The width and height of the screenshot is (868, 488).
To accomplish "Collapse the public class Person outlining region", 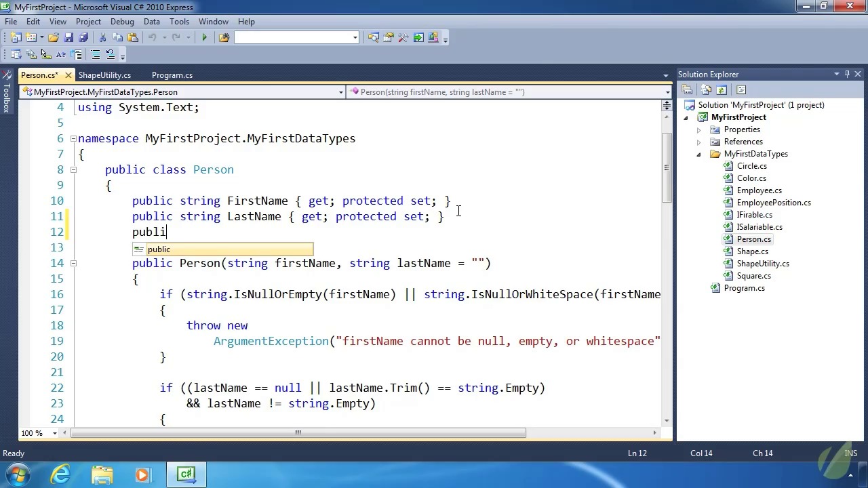I will tap(73, 169).
